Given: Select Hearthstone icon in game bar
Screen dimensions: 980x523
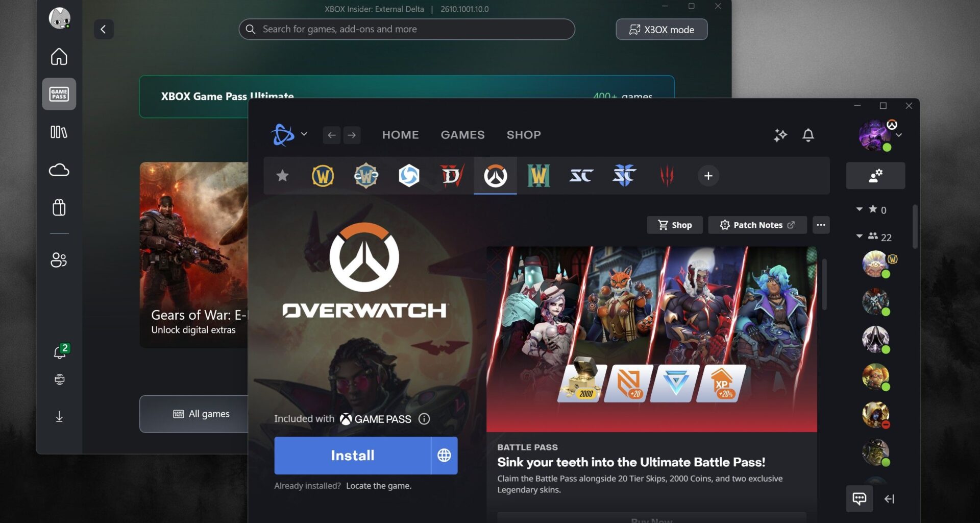Looking at the screenshot, I should (x=409, y=176).
